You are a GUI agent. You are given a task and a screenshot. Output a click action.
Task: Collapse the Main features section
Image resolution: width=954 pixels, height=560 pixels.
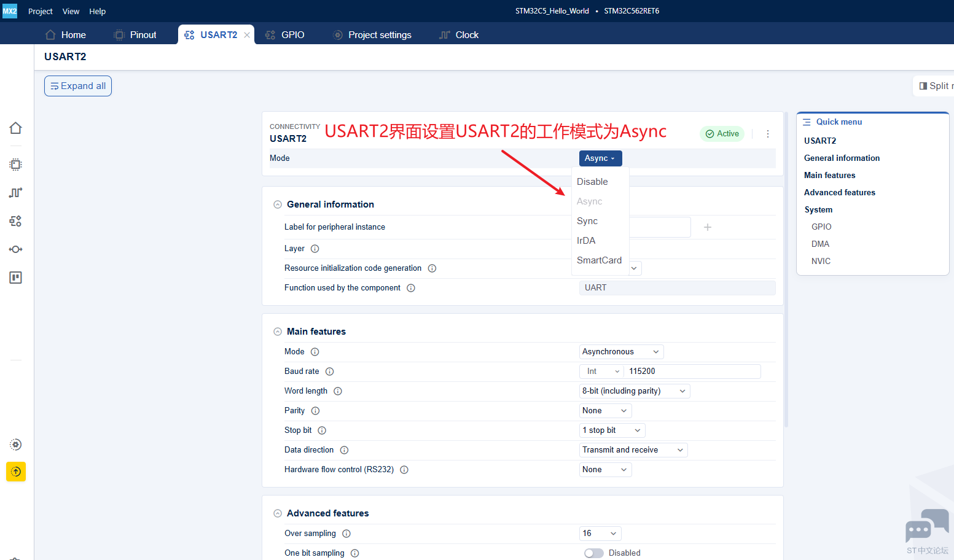(278, 332)
